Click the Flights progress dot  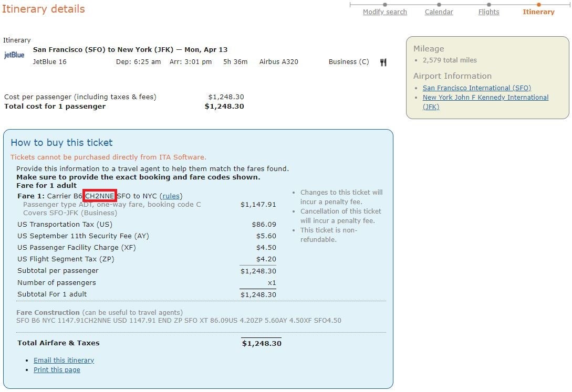click(x=489, y=5)
